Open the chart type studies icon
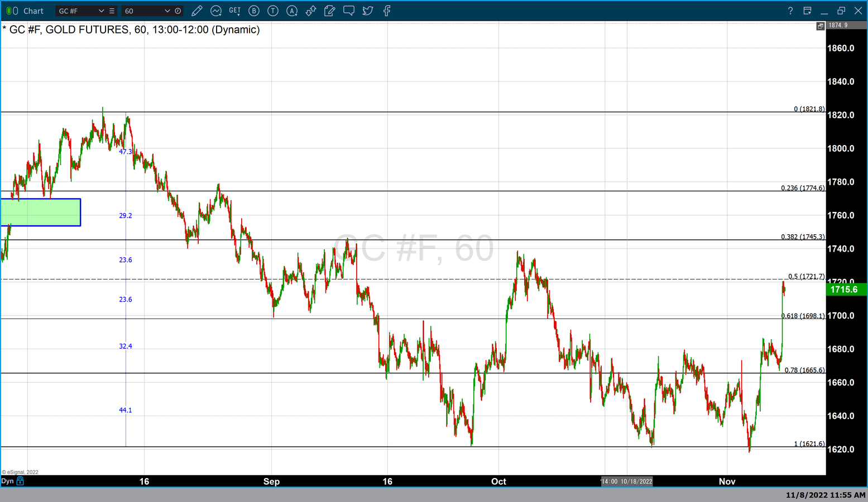Screen dimensions: 868x502 tap(216, 11)
